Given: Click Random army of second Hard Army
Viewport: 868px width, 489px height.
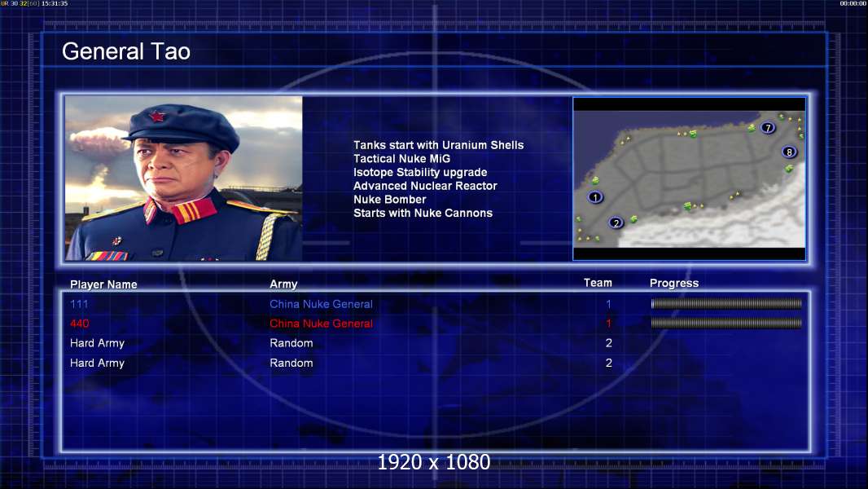Looking at the screenshot, I should point(292,363).
